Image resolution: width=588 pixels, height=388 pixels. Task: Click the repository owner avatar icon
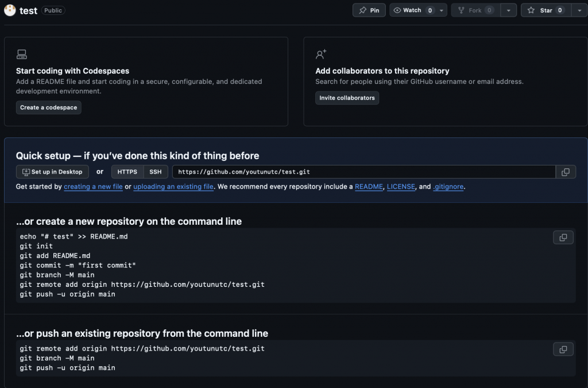(x=10, y=10)
